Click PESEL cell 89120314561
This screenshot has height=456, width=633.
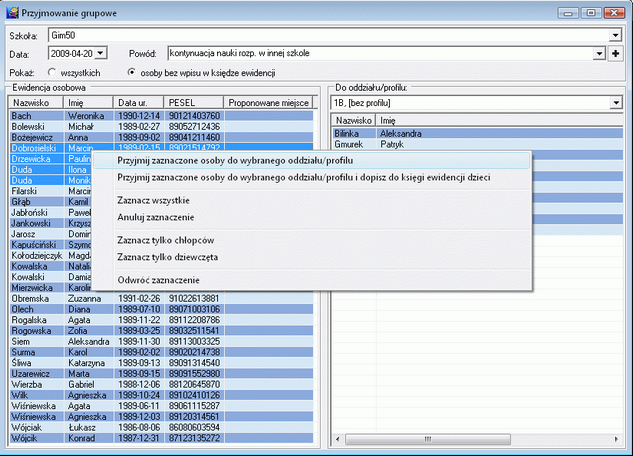pyautogui.click(x=194, y=416)
